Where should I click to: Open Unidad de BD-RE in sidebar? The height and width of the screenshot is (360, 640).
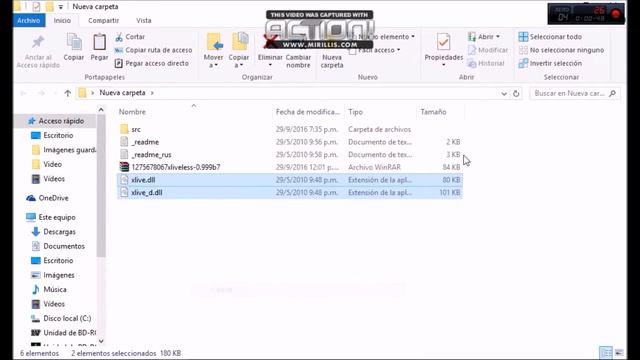pos(64,333)
